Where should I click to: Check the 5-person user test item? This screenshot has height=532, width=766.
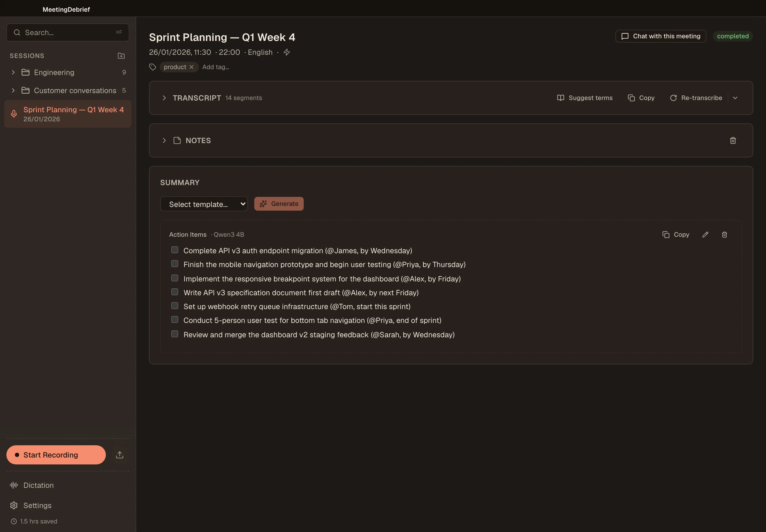point(175,319)
